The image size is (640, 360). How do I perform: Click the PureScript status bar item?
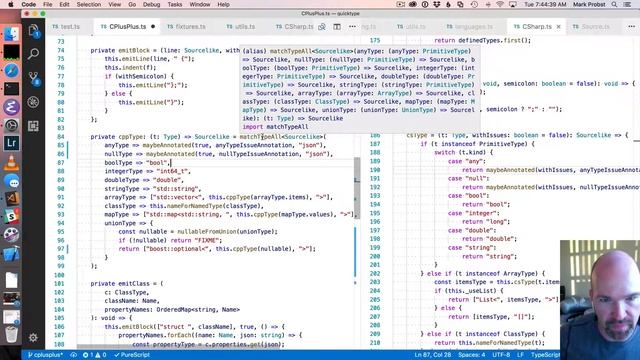pos(132,355)
